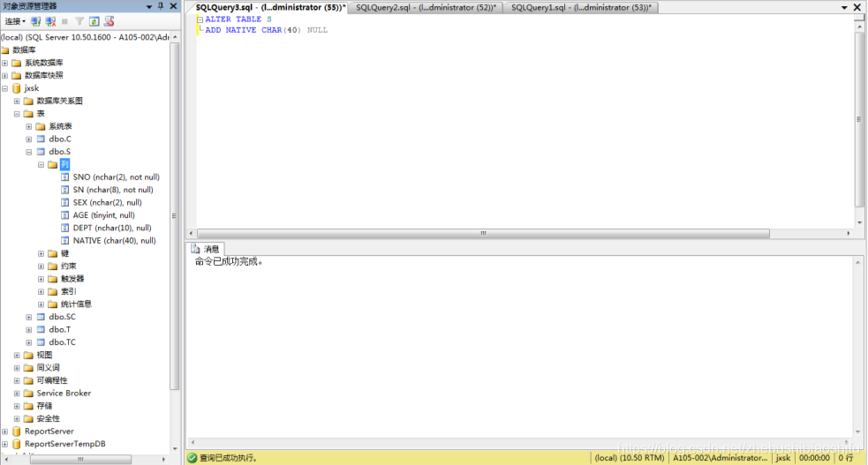868x465 pixels.
Task: Click Object Explorer vertical scrollbar
Action: tap(174, 216)
